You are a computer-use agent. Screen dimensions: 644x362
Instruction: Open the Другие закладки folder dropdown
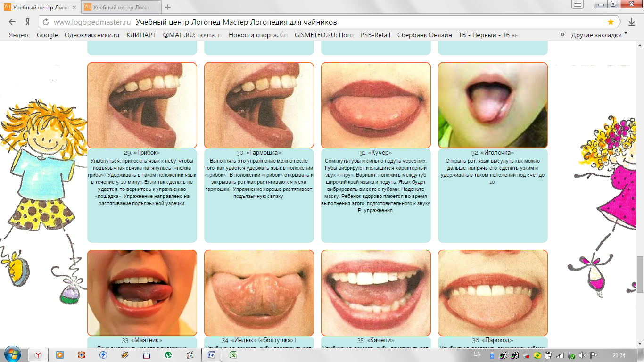pyautogui.click(x=599, y=35)
